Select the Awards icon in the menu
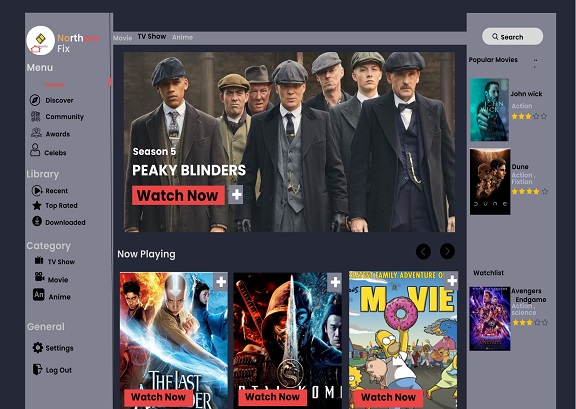Screen dimensions: 576x409 (36, 133)
